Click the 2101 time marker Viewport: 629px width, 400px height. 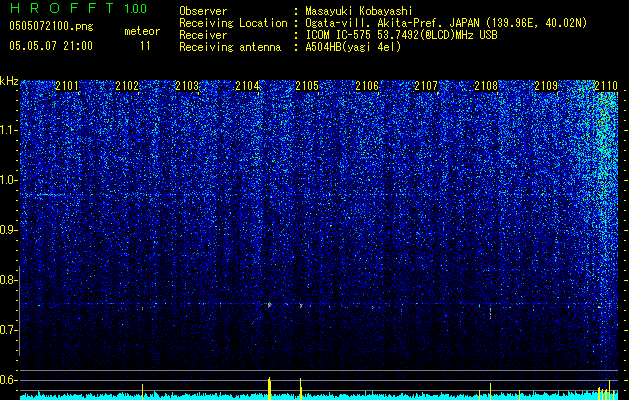coord(67,86)
